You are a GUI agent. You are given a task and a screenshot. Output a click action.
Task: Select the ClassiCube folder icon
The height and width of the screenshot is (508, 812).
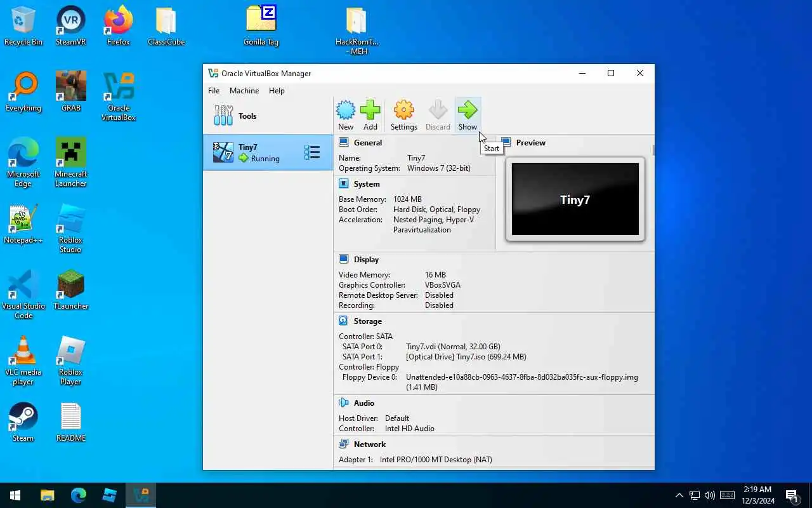[x=166, y=27]
